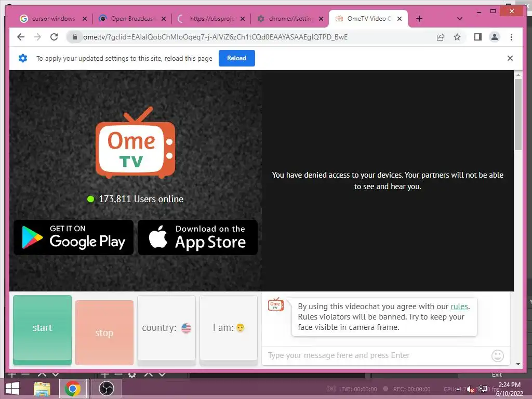Switch to the https://obsproject tab

[211, 19]
